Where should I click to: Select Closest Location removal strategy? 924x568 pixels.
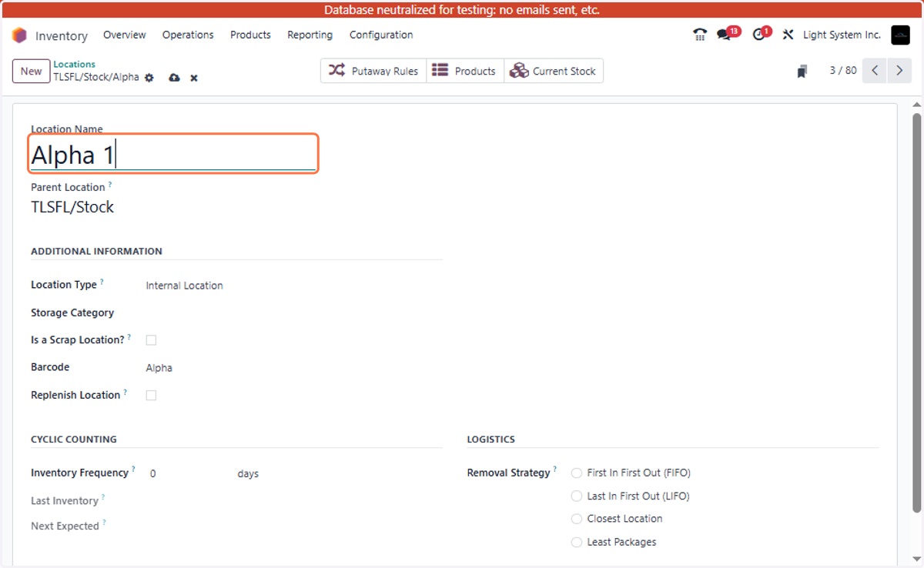click(577, 520)
